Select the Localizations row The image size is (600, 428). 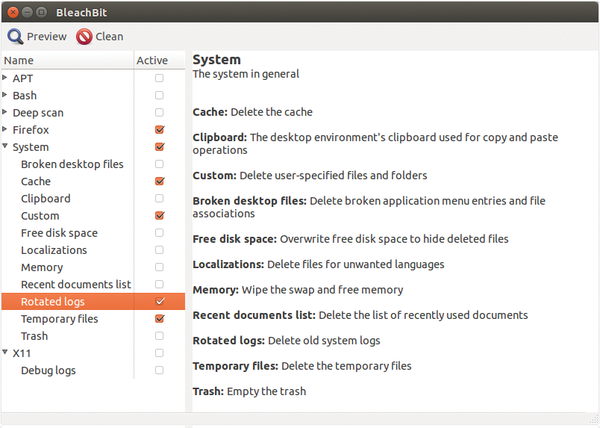93,250
